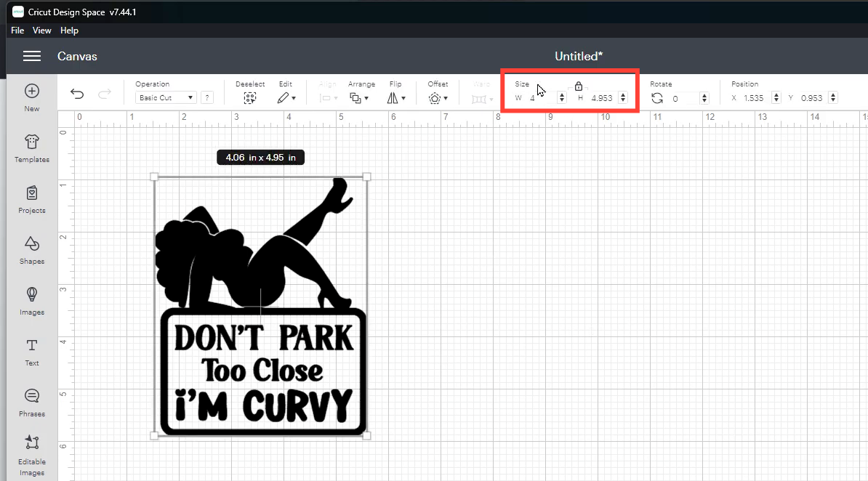
Task: Expand the Flip dropdown
Action: [x=396, y=98]
